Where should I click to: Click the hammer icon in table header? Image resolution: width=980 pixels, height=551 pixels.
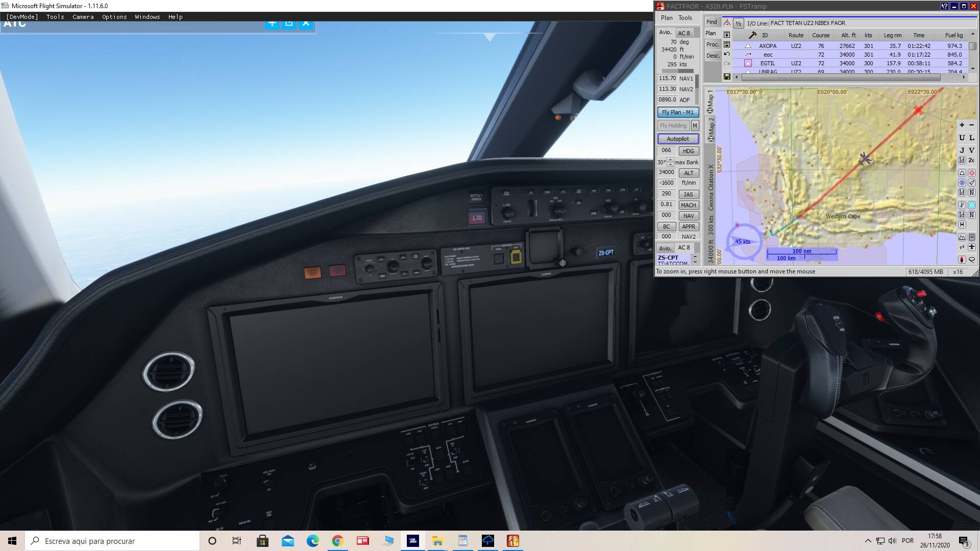tap(752, 35)
